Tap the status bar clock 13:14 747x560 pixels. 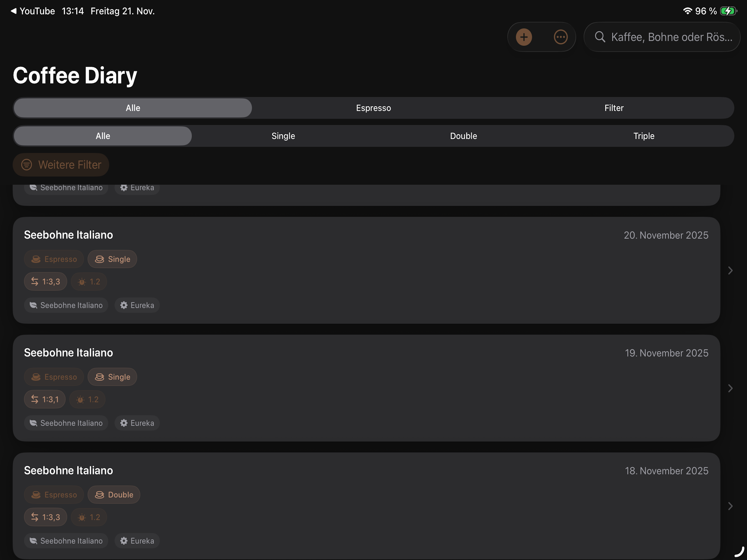pos(72,11)
